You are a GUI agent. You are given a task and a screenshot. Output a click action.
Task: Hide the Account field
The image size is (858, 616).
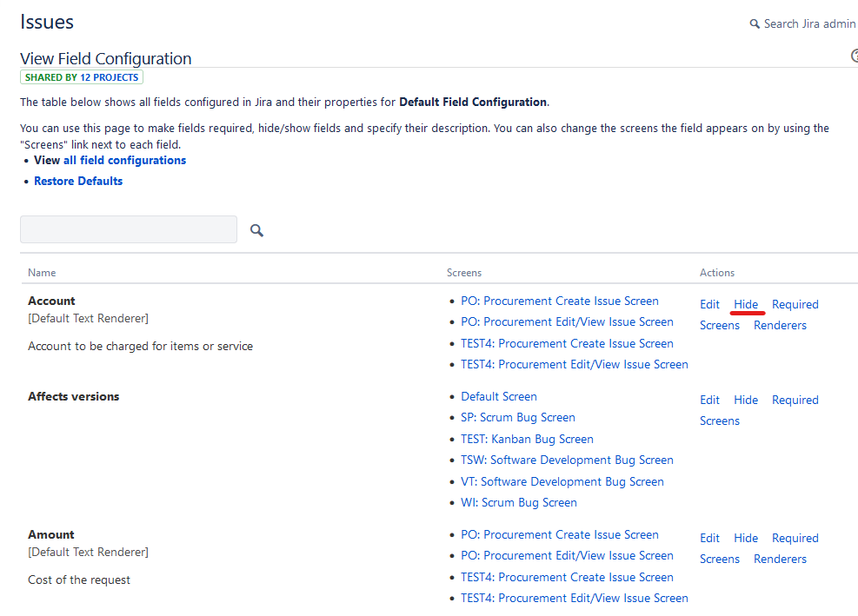[x=746, y=304]
